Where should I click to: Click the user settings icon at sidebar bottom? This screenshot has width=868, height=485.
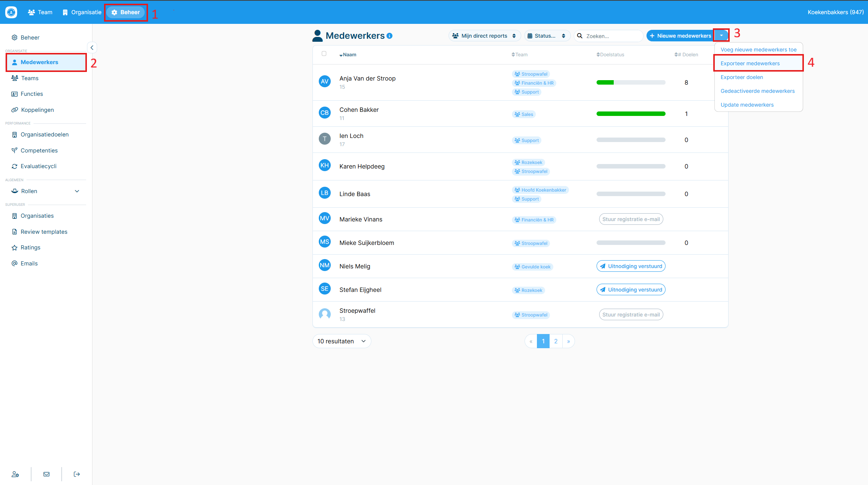tap(15, 474)
